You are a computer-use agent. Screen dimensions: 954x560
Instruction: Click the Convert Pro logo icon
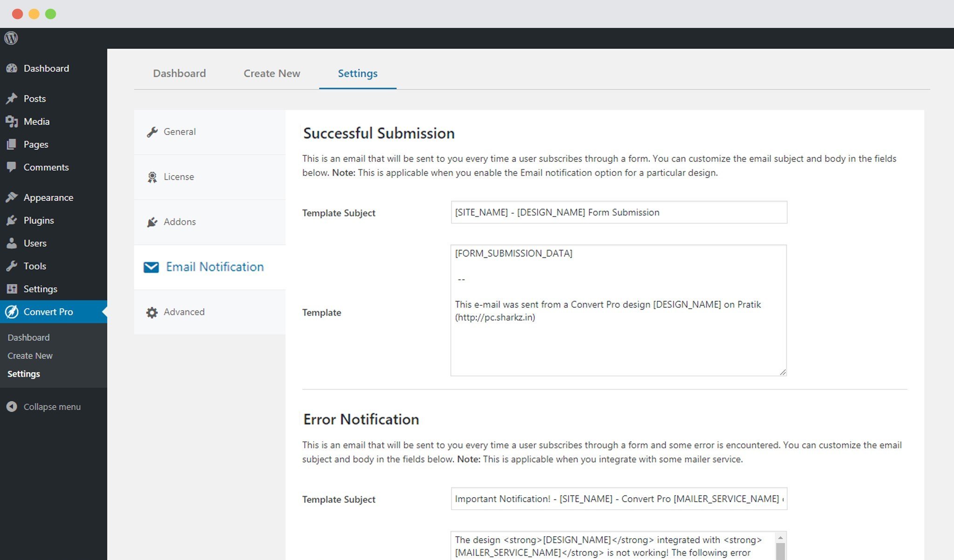[x=12, y=312]
